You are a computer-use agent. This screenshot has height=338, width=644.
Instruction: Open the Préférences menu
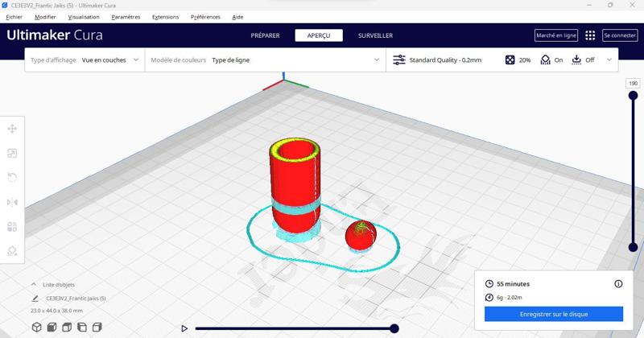pos(205,17)
